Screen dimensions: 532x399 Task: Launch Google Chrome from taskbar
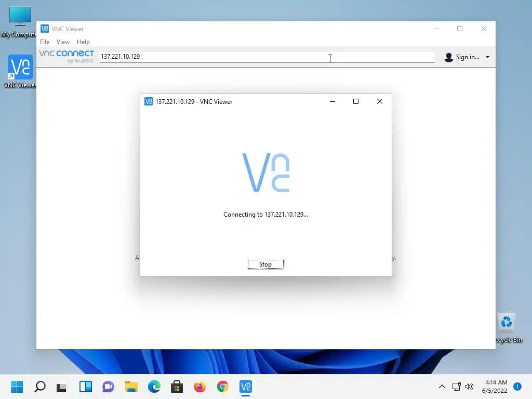click(x=222, y=387)
